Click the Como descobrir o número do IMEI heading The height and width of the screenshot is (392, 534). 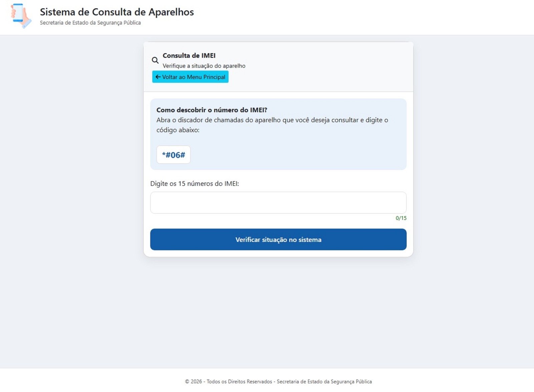coord(212,110)
